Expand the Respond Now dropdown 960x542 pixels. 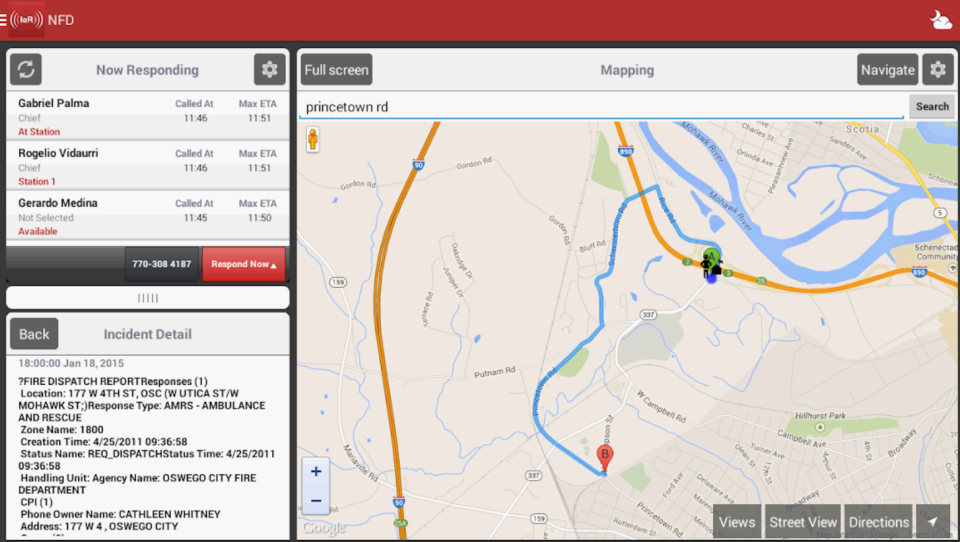pos(244,264)
